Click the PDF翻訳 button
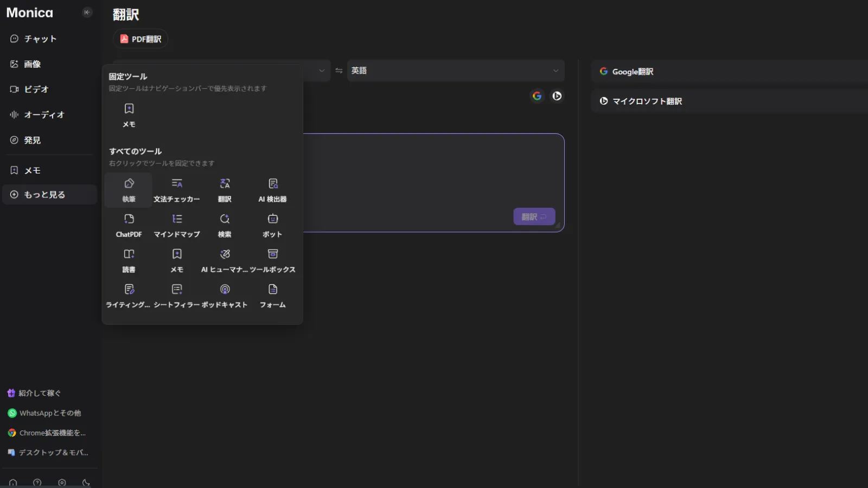 [x=141, y=39]
